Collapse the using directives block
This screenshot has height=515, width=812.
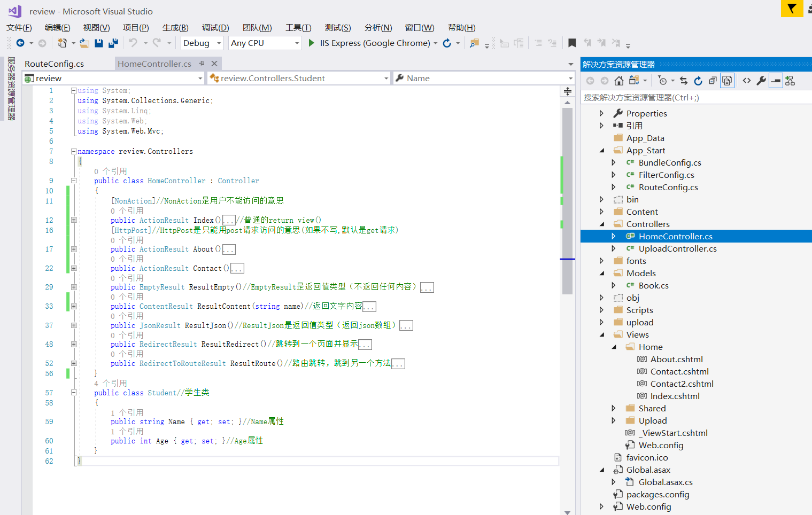point(74,90)
